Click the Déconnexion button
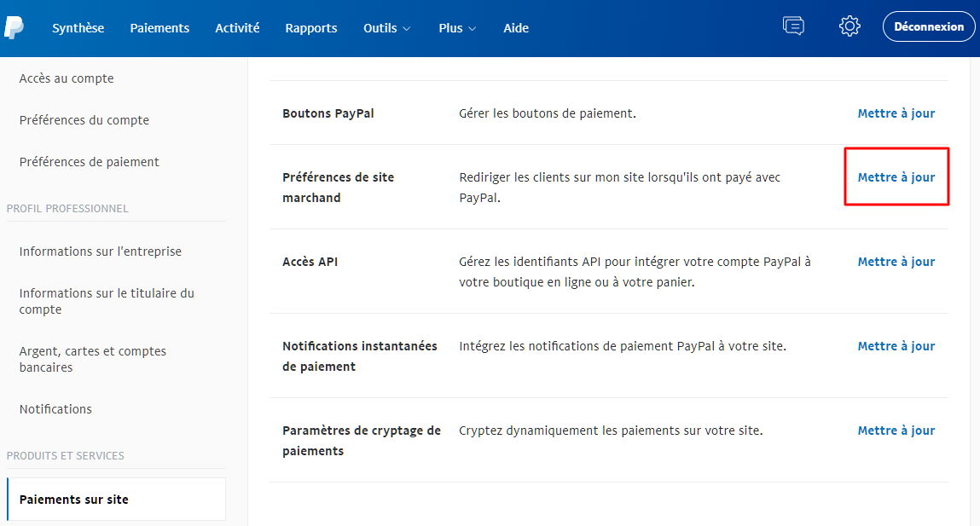Viewport: 980px width, 526px height. [929, 26]
